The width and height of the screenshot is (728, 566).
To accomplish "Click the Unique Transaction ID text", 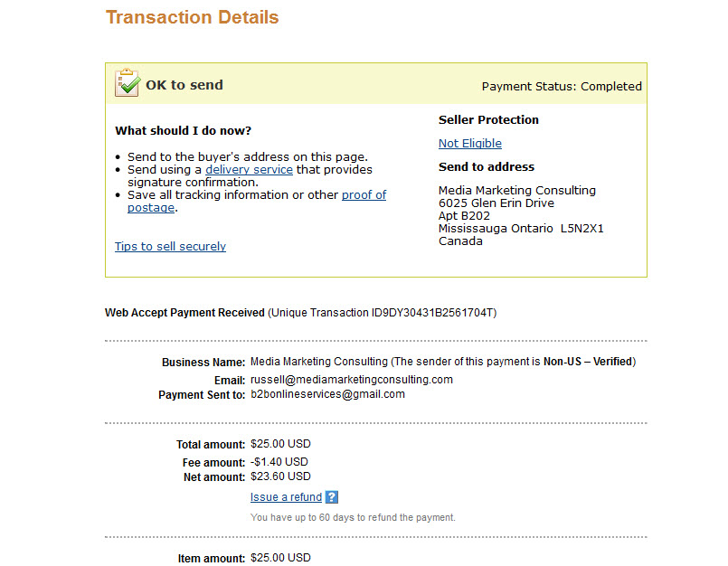I will (383, 313).
